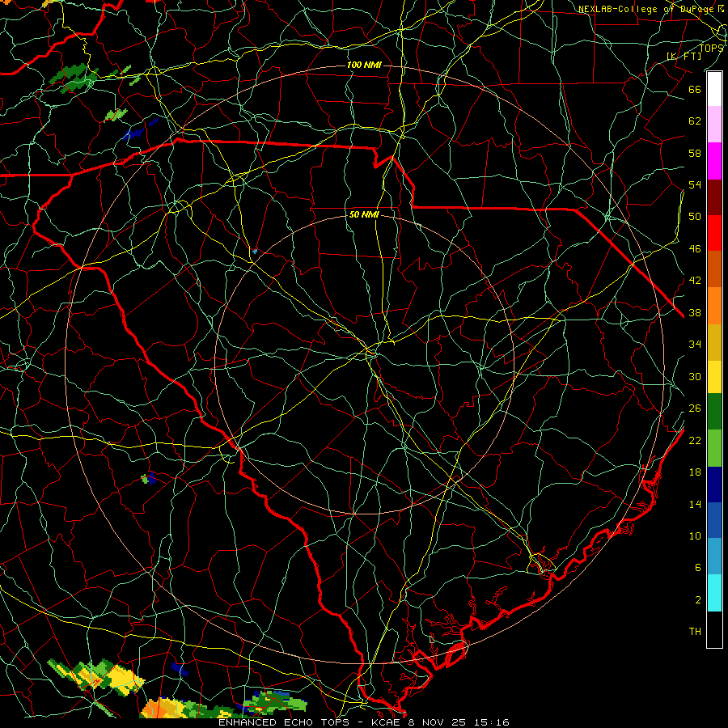The height and width of the screenshot is (728, 728).
Task: Click the light pink swatch between 58 and 62
Action: click(714, 125)
